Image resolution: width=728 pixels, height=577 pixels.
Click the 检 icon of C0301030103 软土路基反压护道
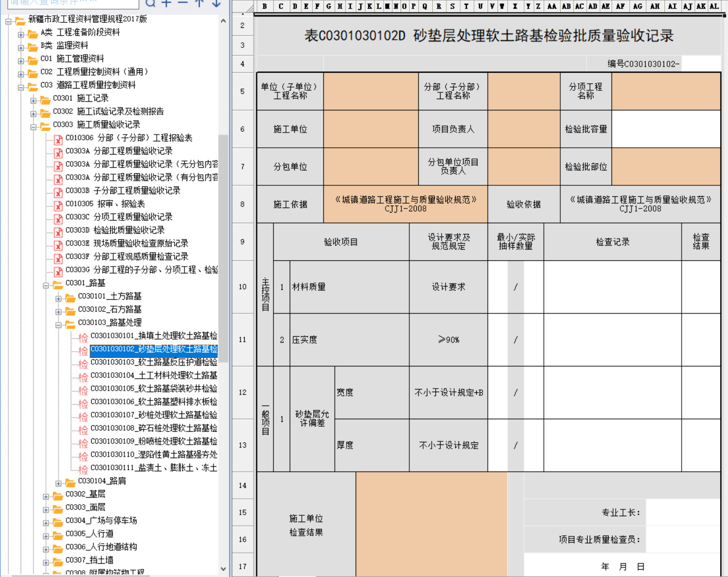tap(83, 364)
